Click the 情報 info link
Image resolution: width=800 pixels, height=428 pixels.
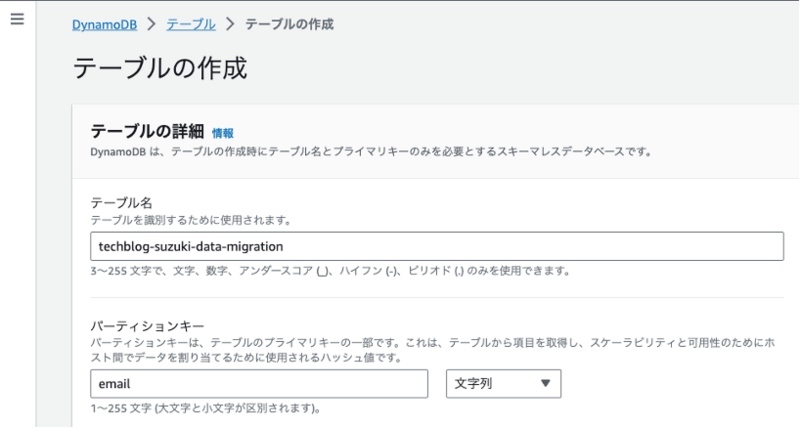[x=223, y=133]
